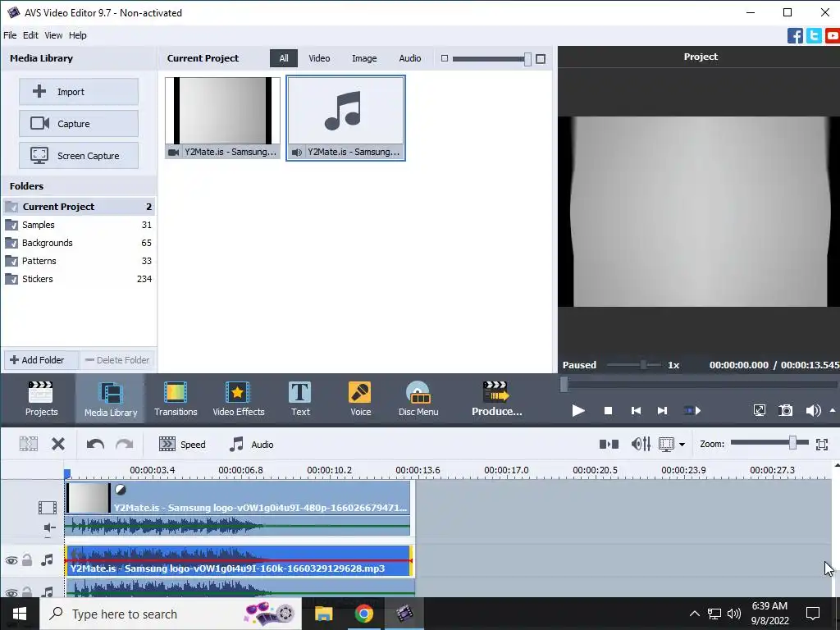
Task: Filter the library by Video
Action: pyautogui.click(x=319, y=58)
